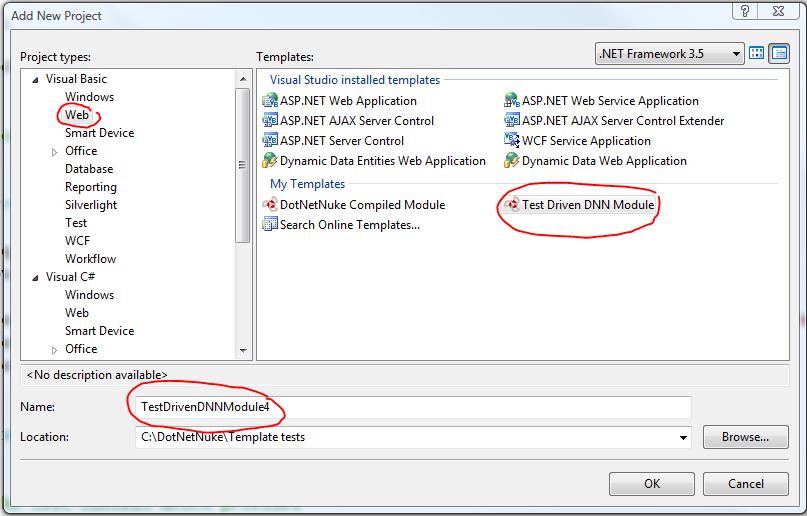Collapse the Visual C# tree node
The width and height of the screenshot is (807, 516).
click(35, 278)
